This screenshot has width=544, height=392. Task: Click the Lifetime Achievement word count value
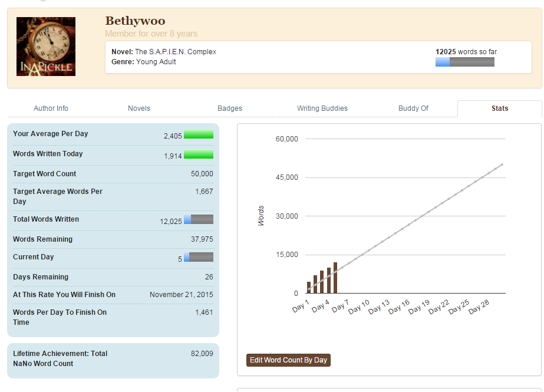coord(202,354)
